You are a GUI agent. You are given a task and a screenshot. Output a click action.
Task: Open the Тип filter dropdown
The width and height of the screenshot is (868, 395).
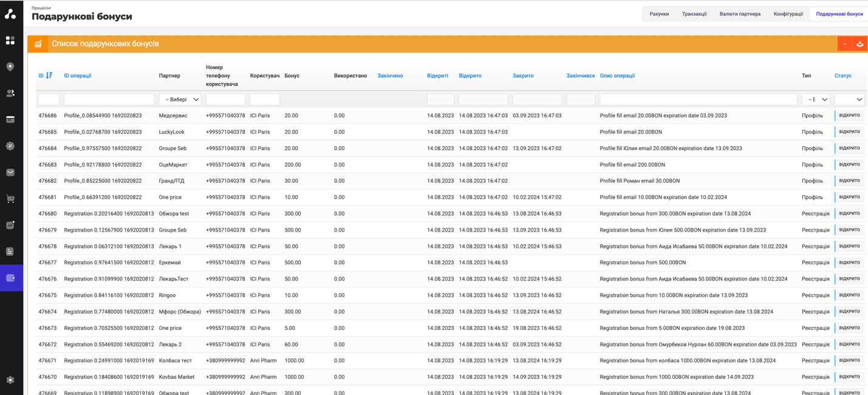(816, 100)
